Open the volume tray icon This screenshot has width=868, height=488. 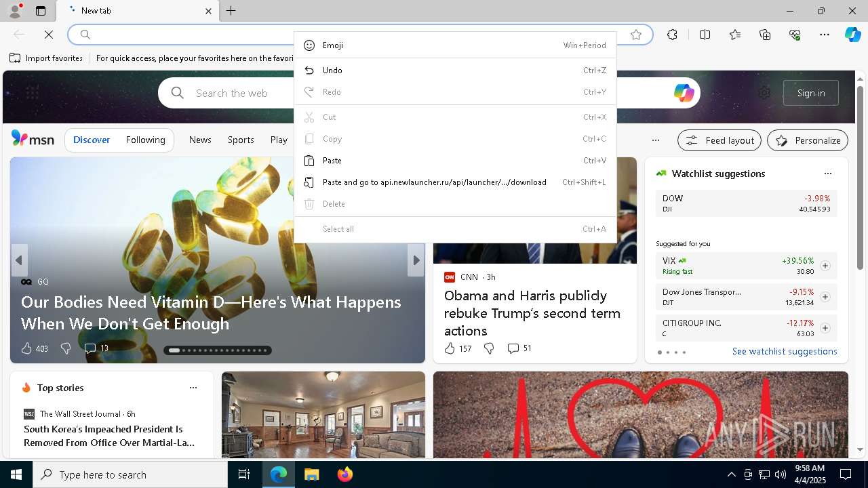coord(781,474)
